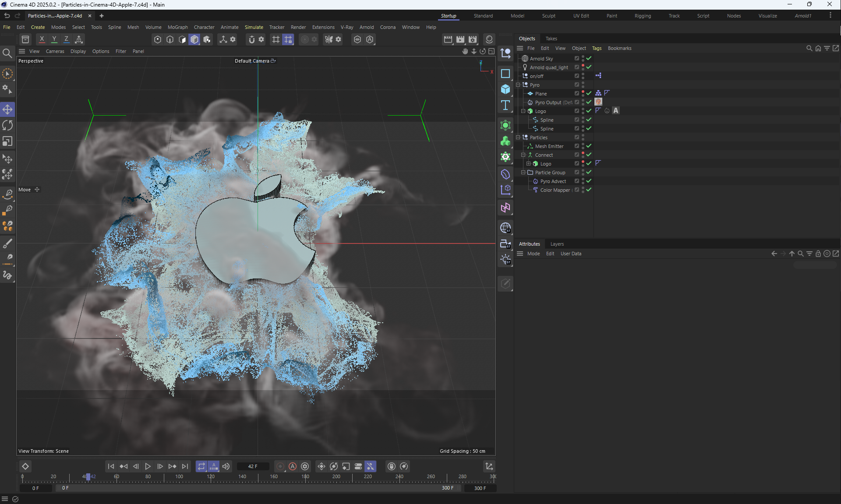The height and width of the screenshot is (504, 841).
Task: Open the Simulate menu
Action: point(254,27)
